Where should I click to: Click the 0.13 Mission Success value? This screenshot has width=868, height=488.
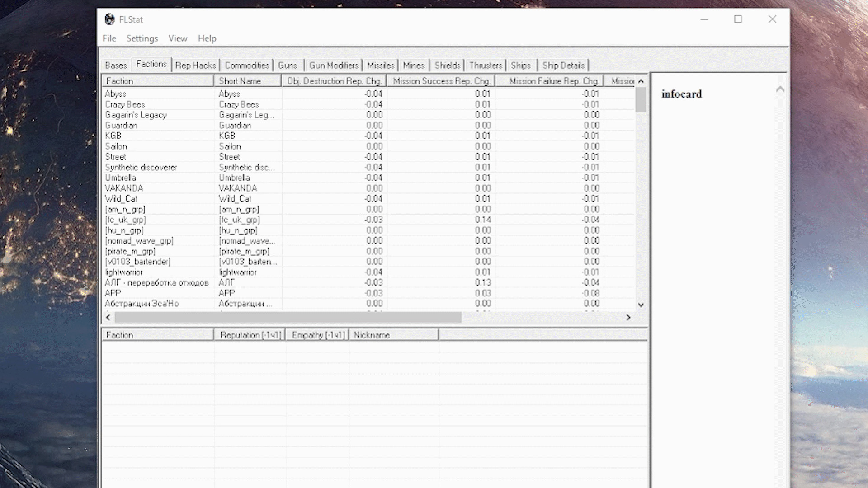(483, 282)
